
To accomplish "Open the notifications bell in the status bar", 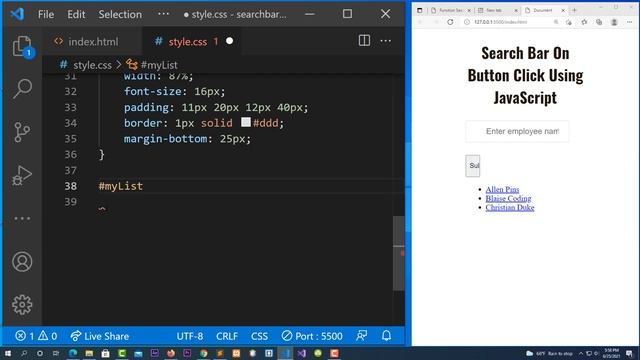I will coord(386,336).
